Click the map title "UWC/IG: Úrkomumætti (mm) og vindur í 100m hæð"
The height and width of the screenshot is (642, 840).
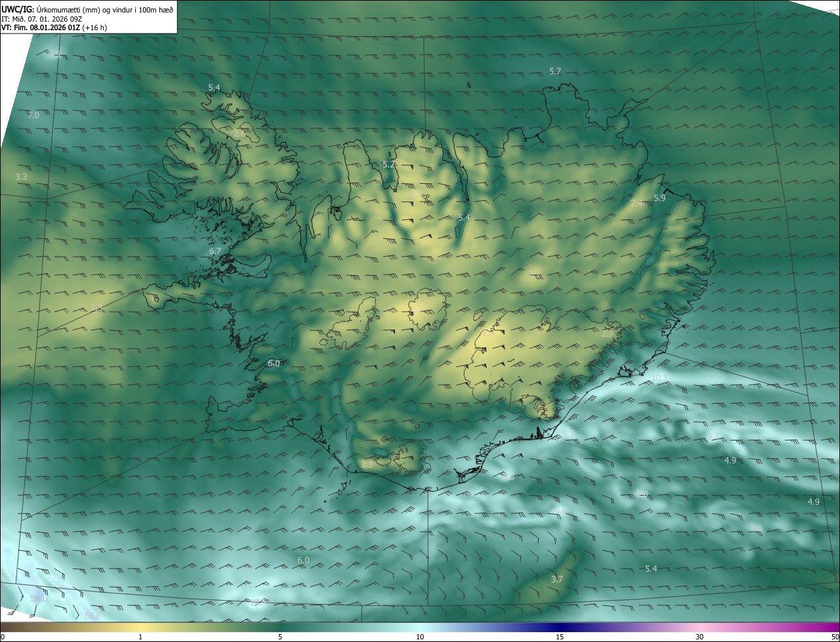pos(87,9)
